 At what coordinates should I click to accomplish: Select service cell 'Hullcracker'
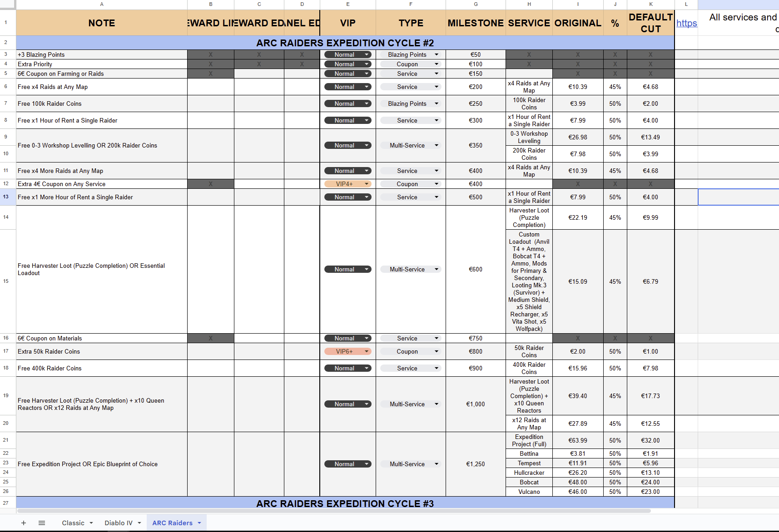(x=529, y=473)
